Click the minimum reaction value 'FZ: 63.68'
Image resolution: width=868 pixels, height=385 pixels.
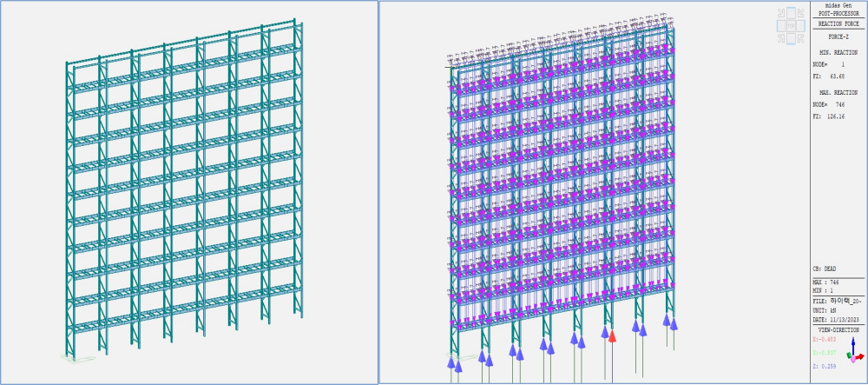(x=829, y=76)
